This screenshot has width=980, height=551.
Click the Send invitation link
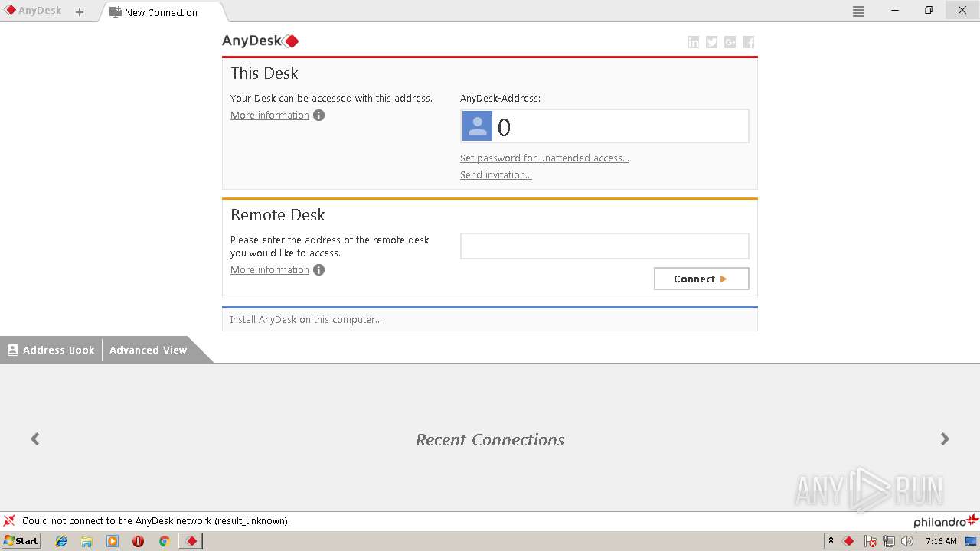496,175
